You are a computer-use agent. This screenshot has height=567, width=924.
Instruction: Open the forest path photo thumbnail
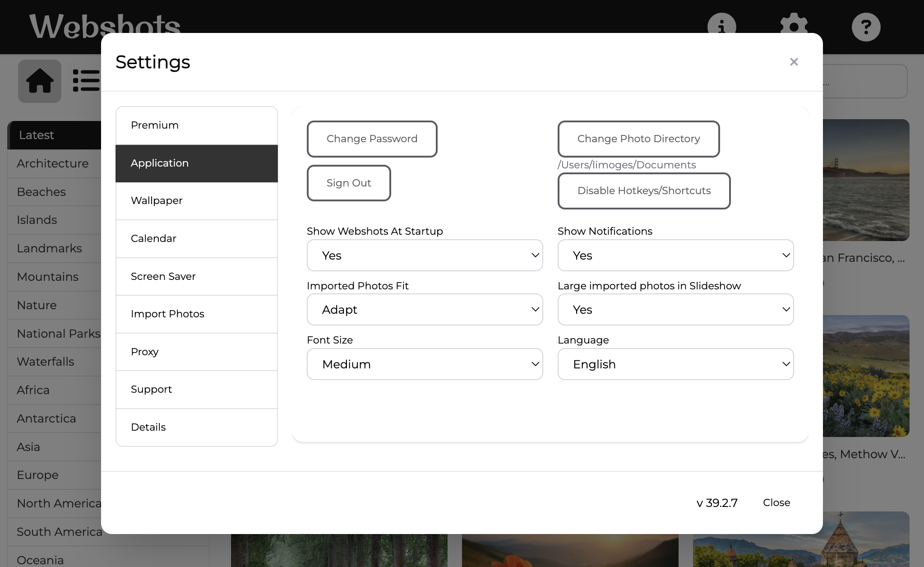[339, 550]
